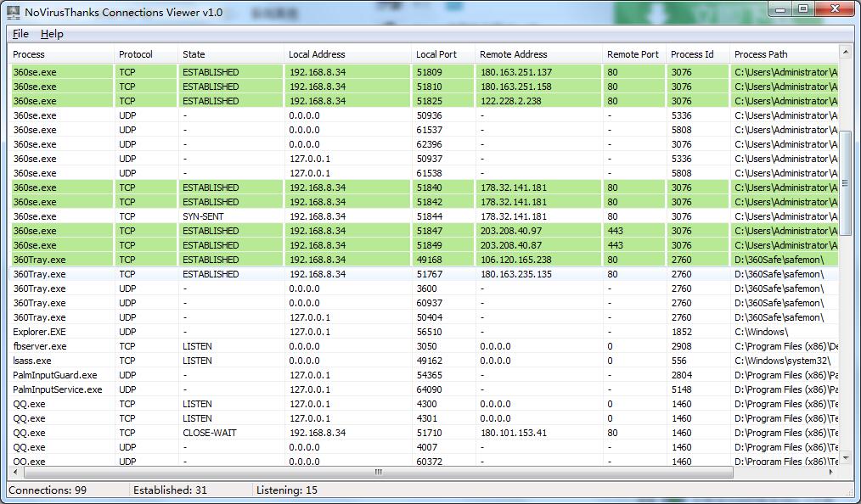Click vertical scrollbar up arrow
861x504 pixels.
click(845, 53)
